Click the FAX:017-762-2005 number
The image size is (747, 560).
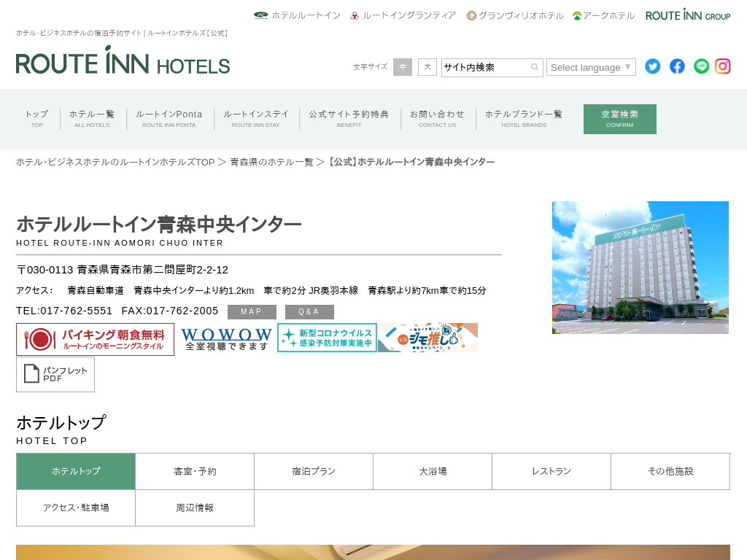169,311
